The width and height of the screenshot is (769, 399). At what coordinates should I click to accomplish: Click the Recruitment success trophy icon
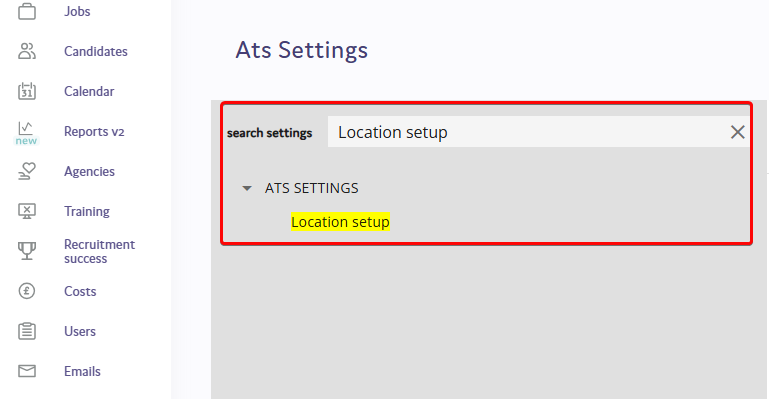27,251
